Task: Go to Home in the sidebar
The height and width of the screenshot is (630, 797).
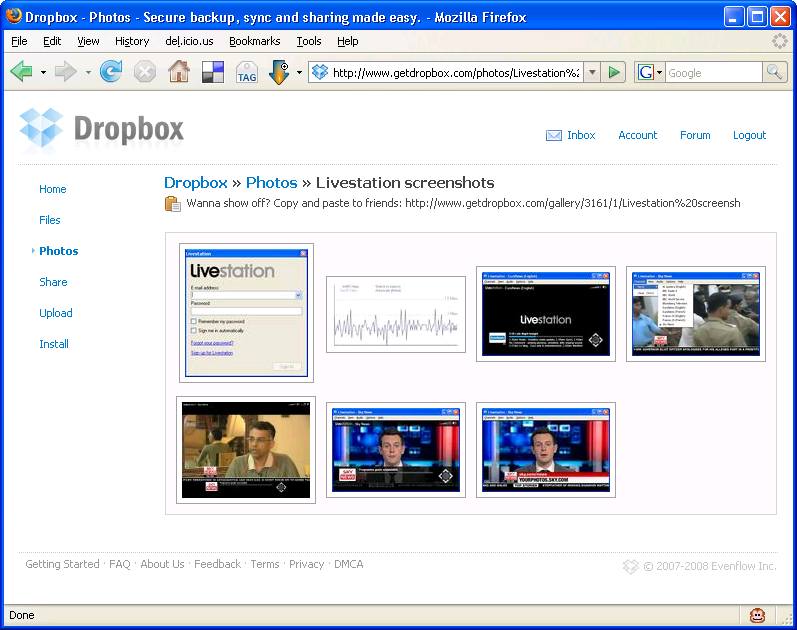Action: 53,189
